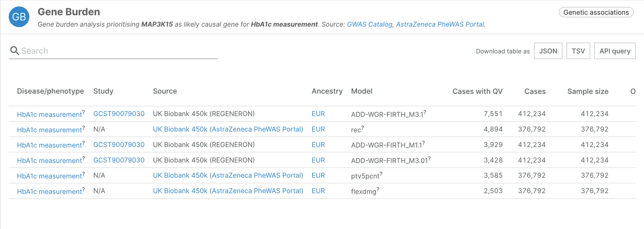Open UK Biobank AstraZeneca link in rec row

click(x=228, y=129)
